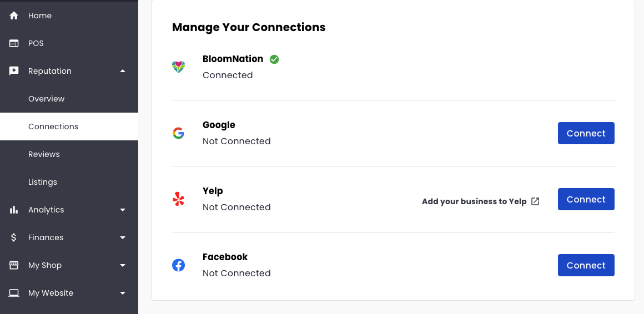Expand the My Shop dropdown arrow
The image size is (644, 314).
click(x=122, y=265)
